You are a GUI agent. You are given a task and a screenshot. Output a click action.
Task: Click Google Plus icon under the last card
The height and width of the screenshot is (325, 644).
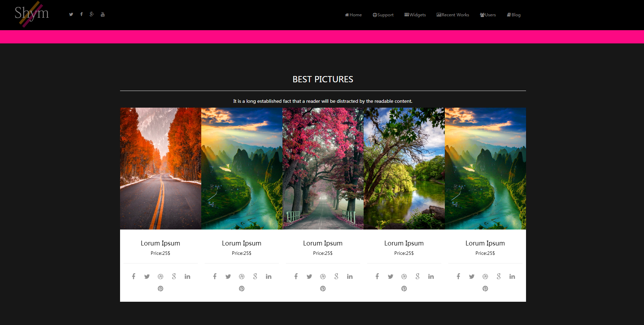pos(499,276)
